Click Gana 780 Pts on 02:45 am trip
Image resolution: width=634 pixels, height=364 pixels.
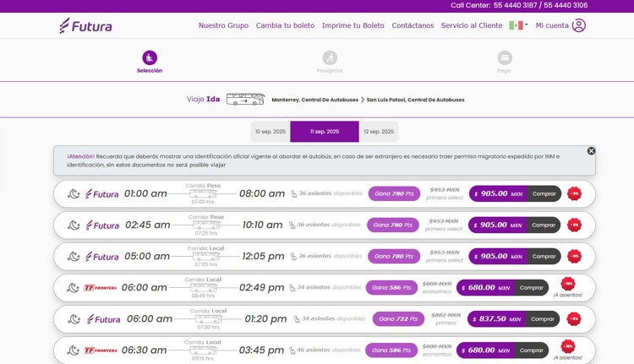(x=392, y=225)
